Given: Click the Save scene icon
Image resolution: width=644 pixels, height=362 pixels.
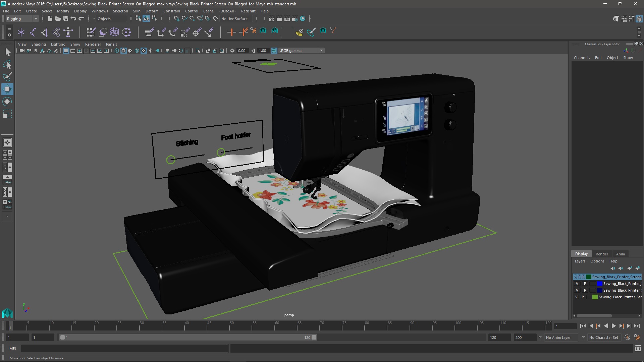Looking at the screenshot, I should click(66, 19).
